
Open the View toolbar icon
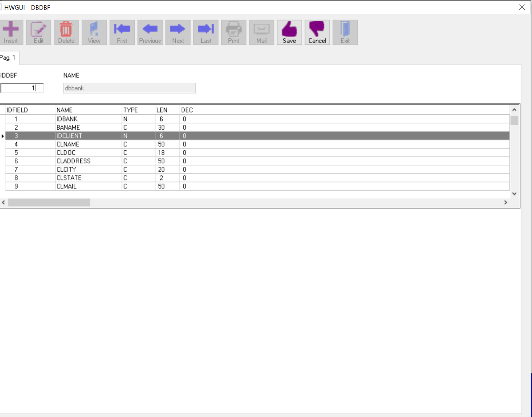pos(94,32)
